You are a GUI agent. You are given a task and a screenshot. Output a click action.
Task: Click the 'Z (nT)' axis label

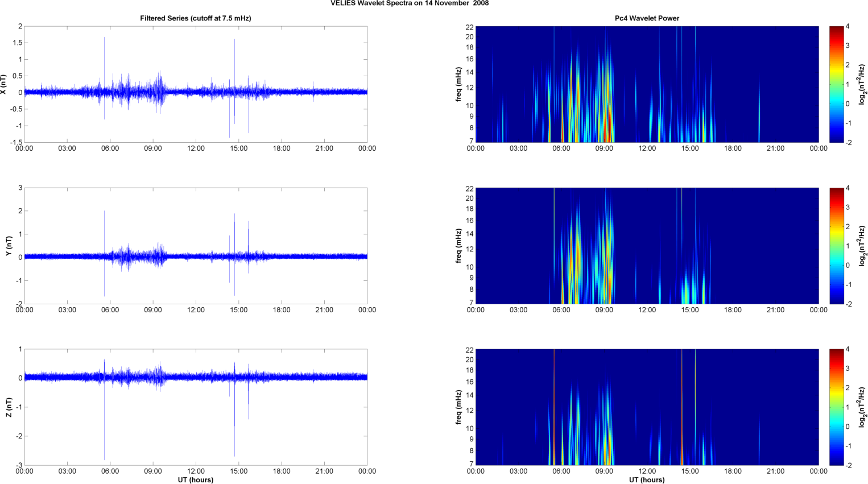[9, 407]
